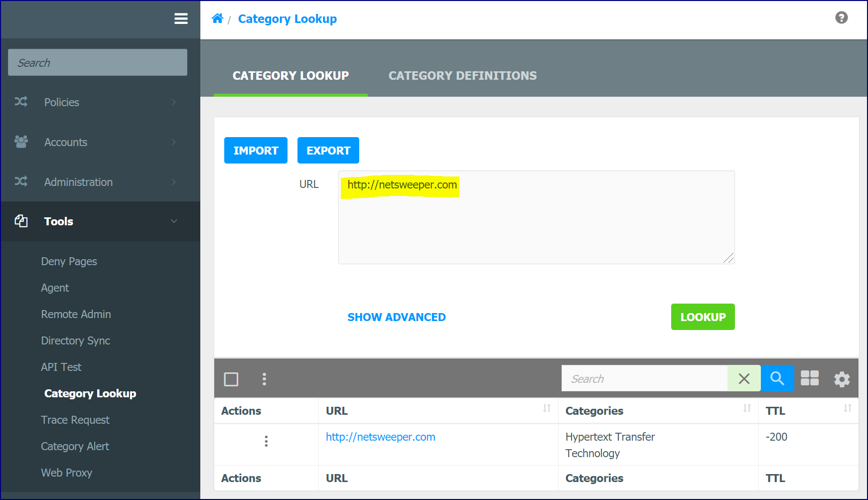The width and height of the screenshot is (868, 500).
Task: Click the Export button
Action: (x=328, y=150)
